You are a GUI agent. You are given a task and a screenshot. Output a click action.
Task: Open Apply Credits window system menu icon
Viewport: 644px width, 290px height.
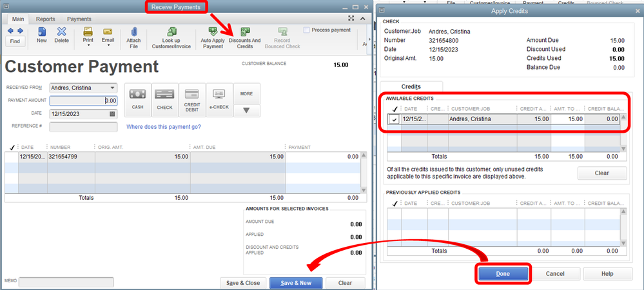(x=380, y=11)
